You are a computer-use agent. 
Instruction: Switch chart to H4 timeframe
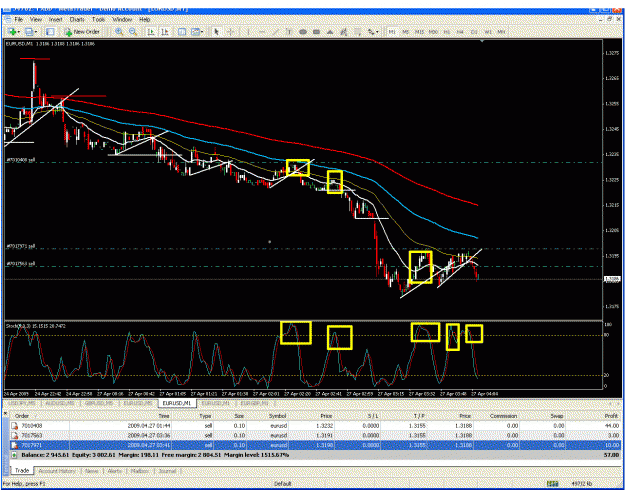(x=460, y=31)
